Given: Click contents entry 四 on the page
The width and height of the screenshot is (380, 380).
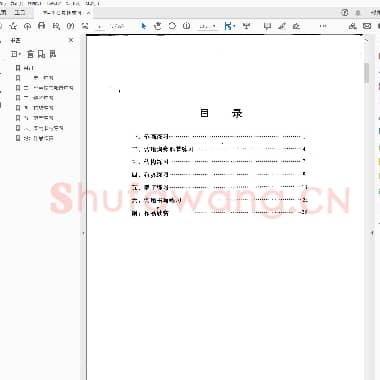Looking at the screenshot, I should (219, 174).
